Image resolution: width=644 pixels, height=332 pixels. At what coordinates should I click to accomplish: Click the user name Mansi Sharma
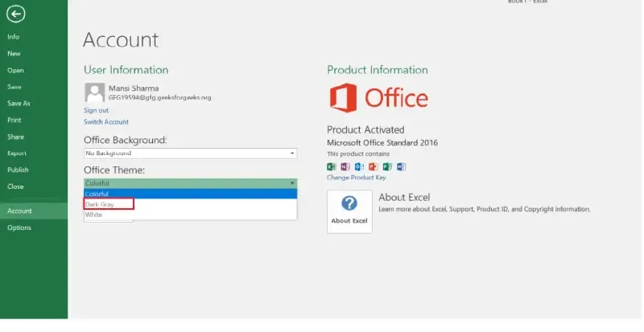[134, 88]
